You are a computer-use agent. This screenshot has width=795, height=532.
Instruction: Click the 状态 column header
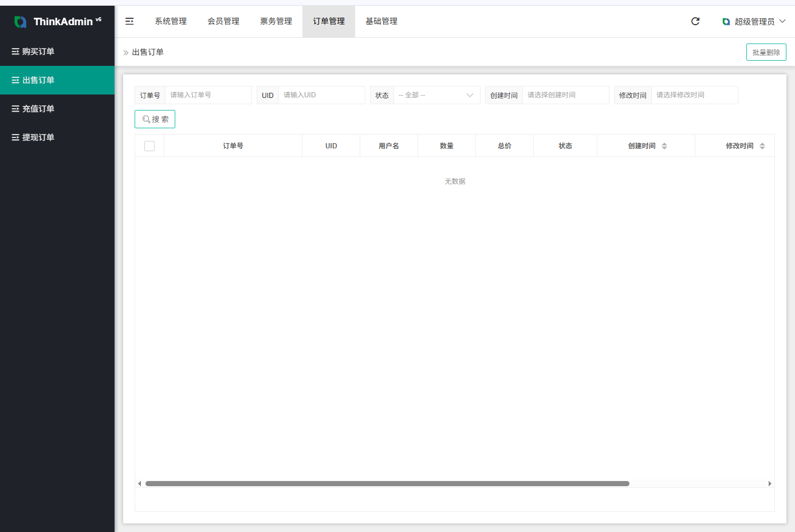tap(565, 146)
